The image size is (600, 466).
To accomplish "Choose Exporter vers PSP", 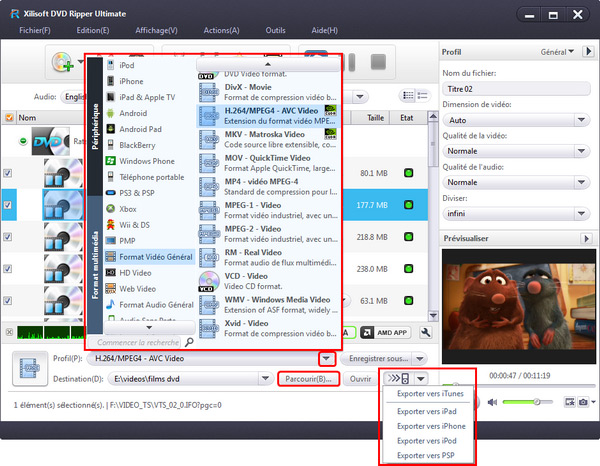I will coord(426,455).
